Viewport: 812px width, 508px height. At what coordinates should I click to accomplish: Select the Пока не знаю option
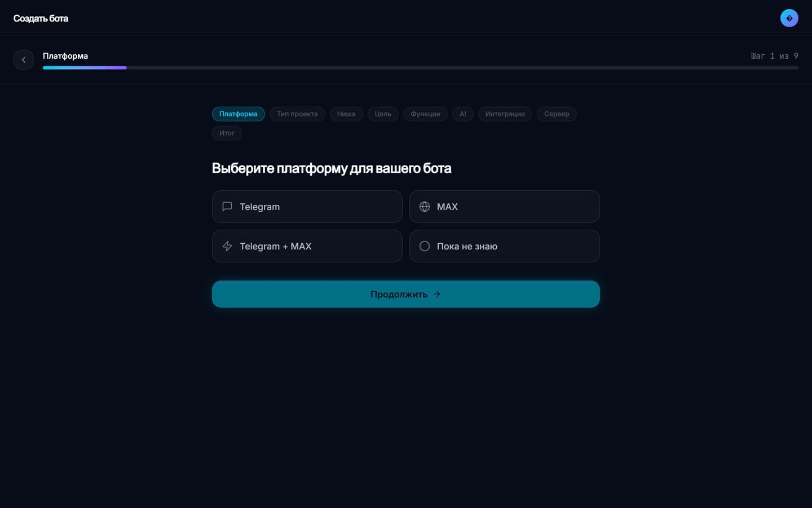point(505,246)
